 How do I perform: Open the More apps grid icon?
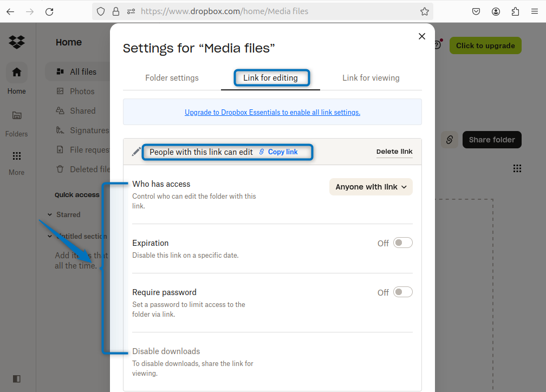pos(17,156)
